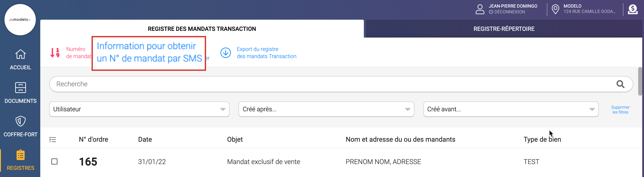This screenshot has height=177, width=644.
Task: Click the dollar coin icon
Action: tap(633, 9)
